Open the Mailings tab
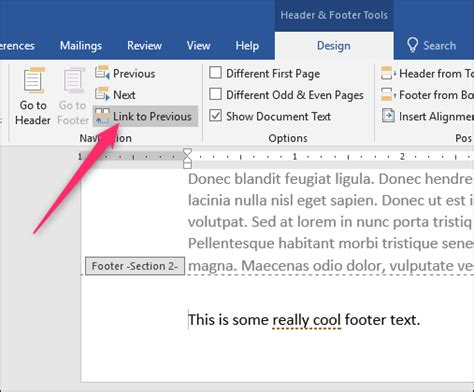The height and width of the screenshot is (392, 474). (81, 46)
